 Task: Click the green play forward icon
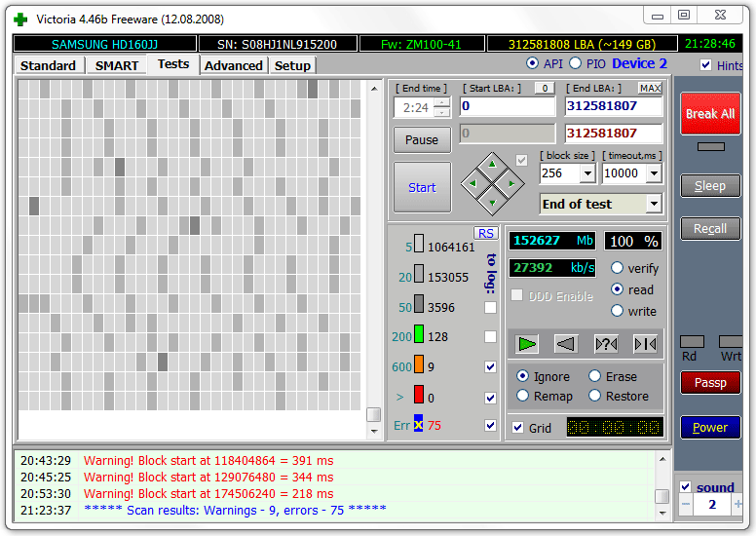527,343
